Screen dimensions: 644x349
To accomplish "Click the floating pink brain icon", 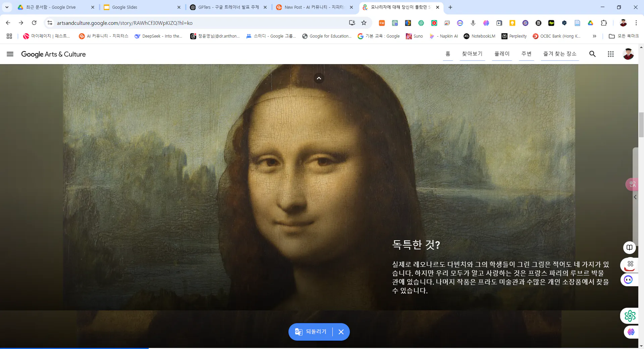I will 631,332.
